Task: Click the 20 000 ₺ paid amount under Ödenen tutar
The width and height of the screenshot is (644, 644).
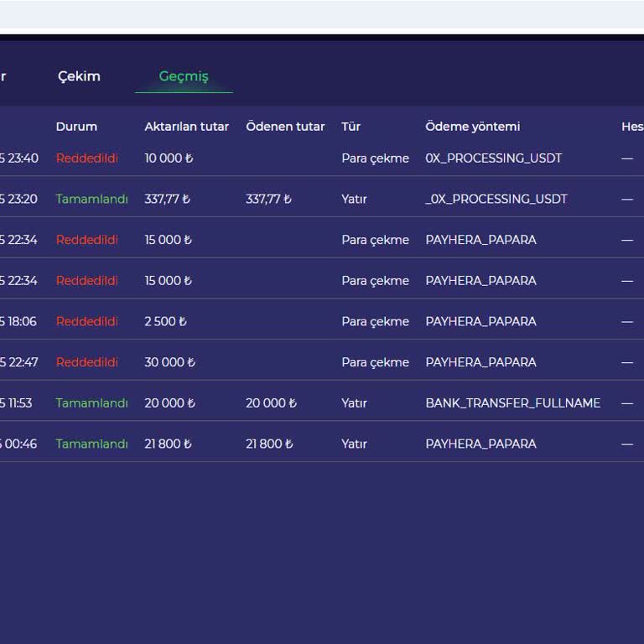Action: (x=271, y=403)
